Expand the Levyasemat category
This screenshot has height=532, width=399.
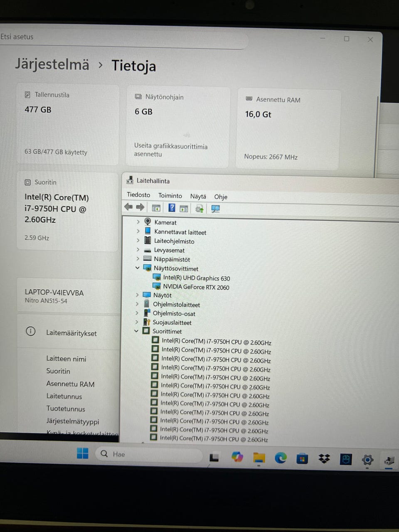[138, 249]
